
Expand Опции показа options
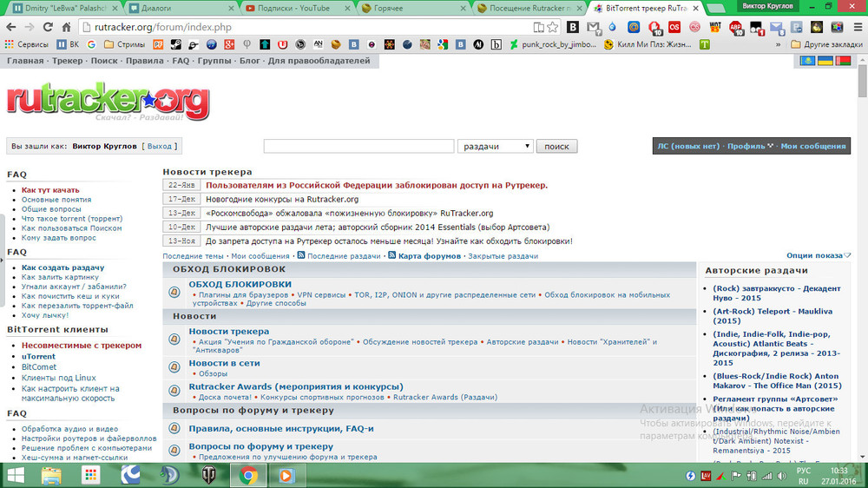click(819, 255)
